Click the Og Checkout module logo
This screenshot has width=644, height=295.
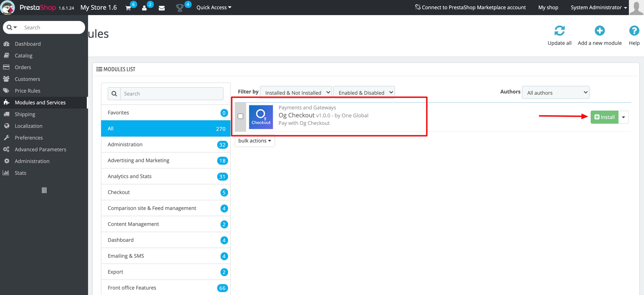point(261,117)
